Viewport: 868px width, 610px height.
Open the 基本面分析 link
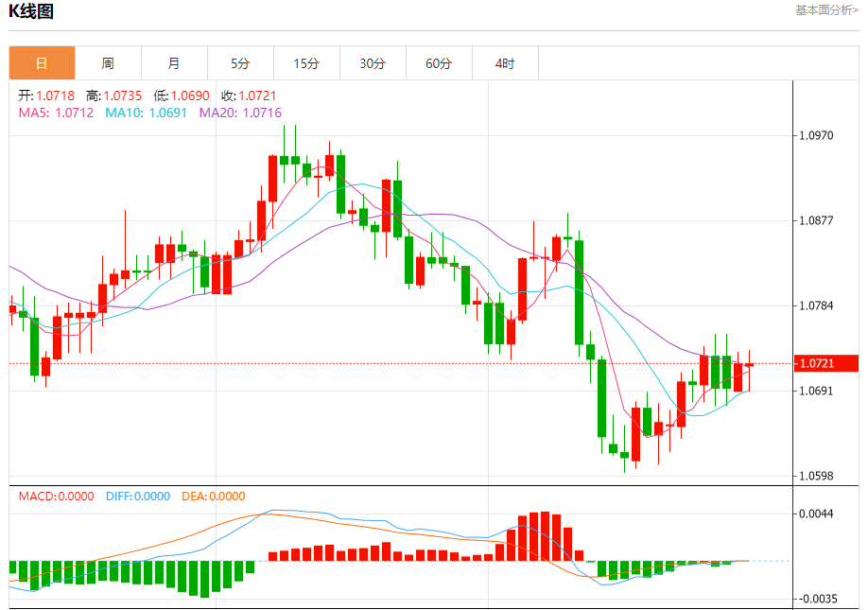[826, 10]
